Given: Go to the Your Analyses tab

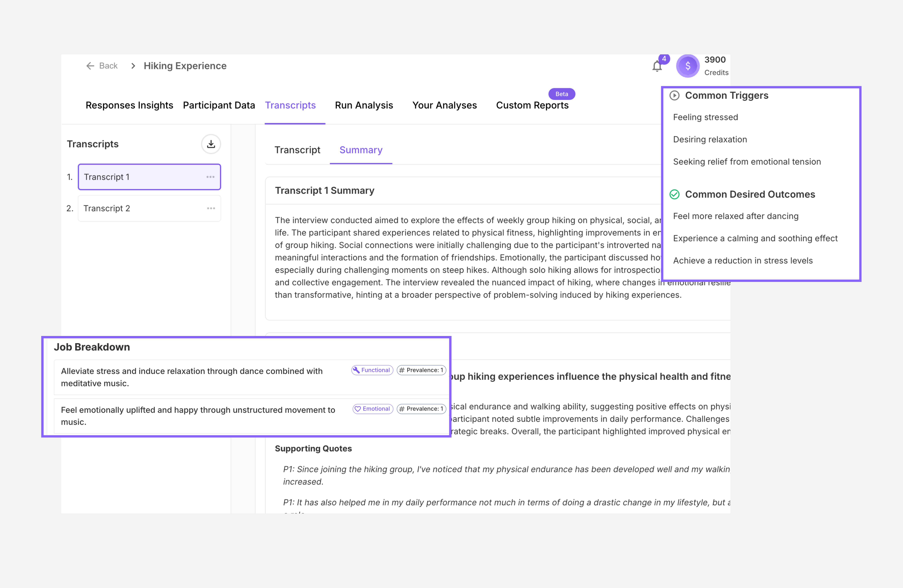Looking at the screenshot, I should coord(445,106).
